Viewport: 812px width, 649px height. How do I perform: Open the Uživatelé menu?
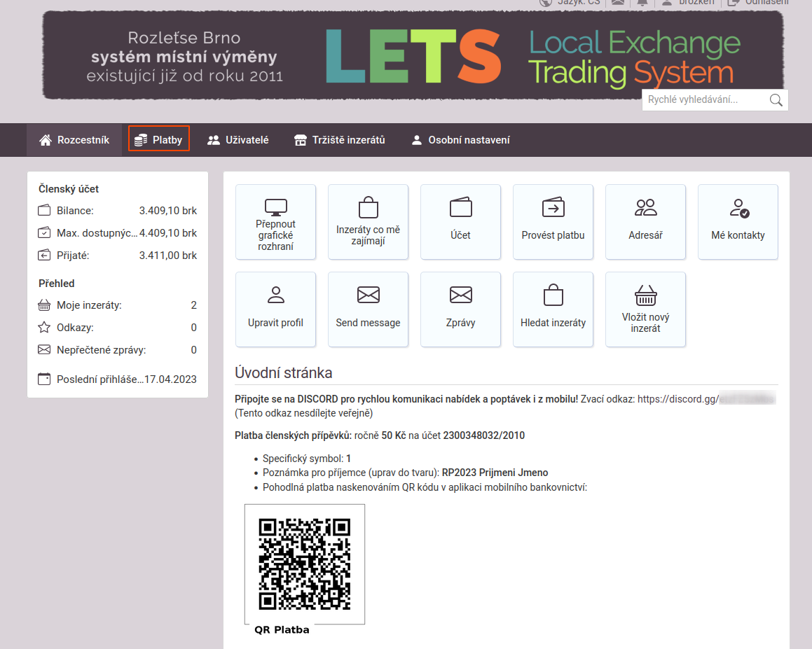[238, 140]
